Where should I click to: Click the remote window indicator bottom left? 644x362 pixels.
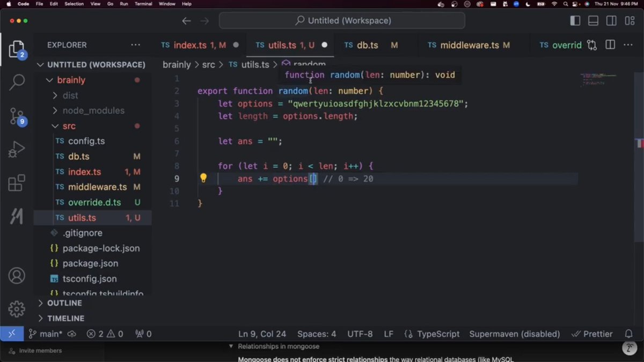(x=12, y=334)
